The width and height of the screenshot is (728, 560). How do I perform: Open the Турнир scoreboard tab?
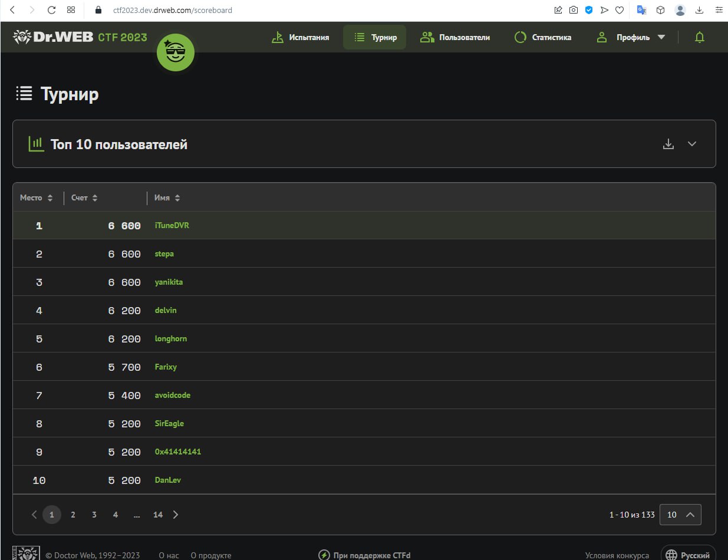coord(375,37)
